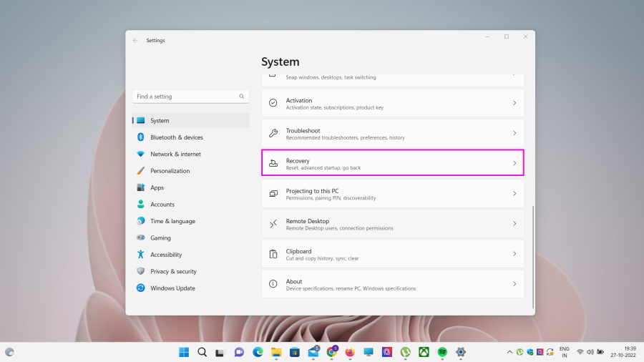
Task: Open the Accessibility section
Action: click(166, 255)
